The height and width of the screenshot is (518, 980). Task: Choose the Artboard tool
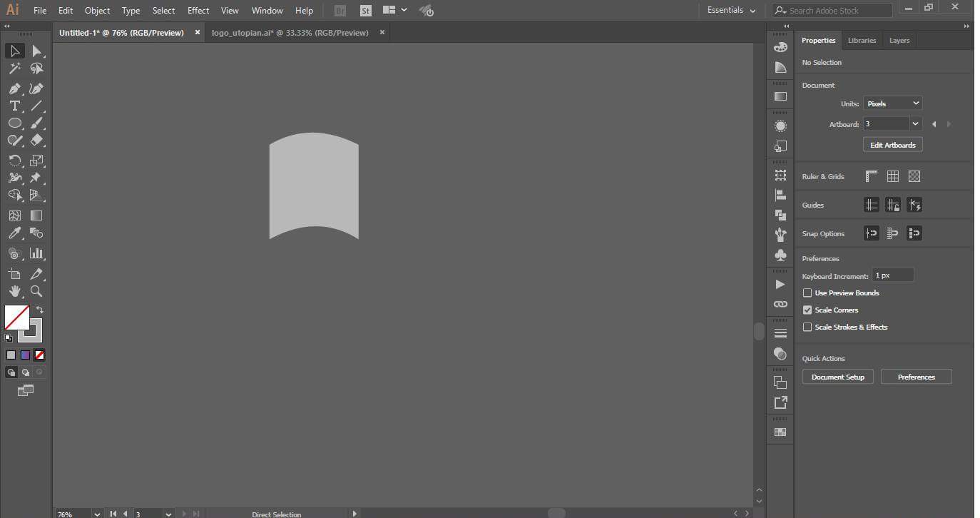(x=14, y=274)
